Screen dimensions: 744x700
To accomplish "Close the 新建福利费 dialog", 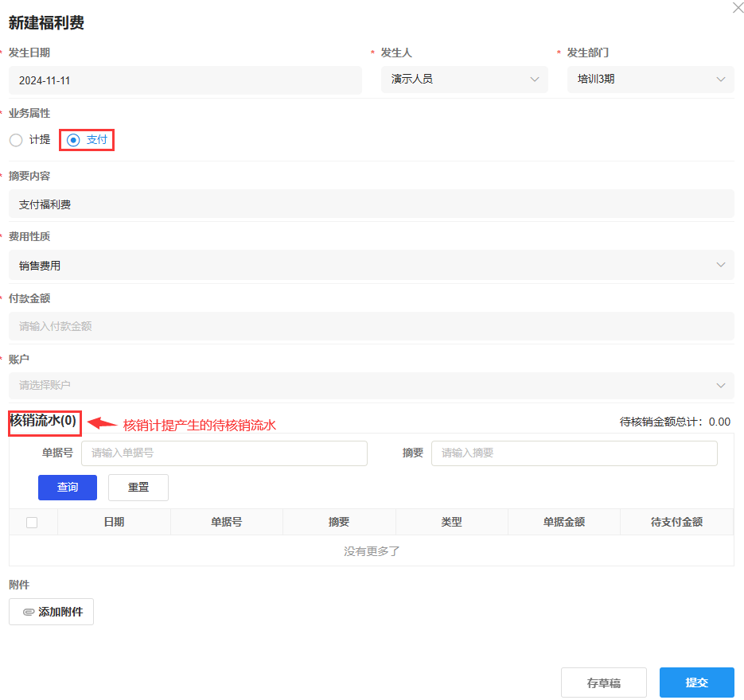I will click(x=737, y=7).
